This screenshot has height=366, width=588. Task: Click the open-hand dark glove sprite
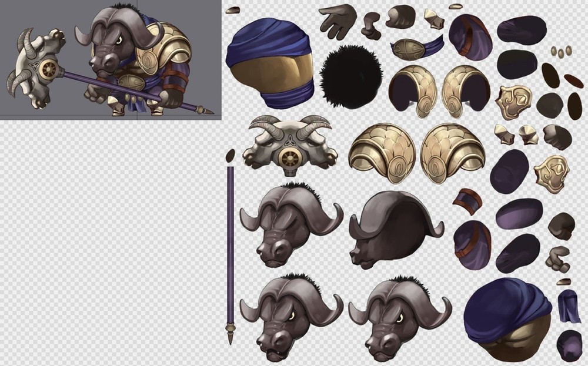tap(338, 19)
